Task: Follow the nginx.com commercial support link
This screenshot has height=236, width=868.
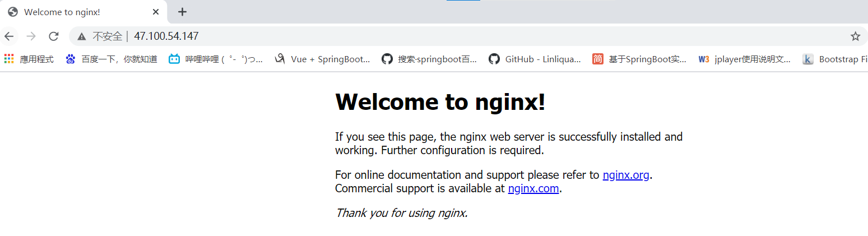Action: (x=533, y=188)
